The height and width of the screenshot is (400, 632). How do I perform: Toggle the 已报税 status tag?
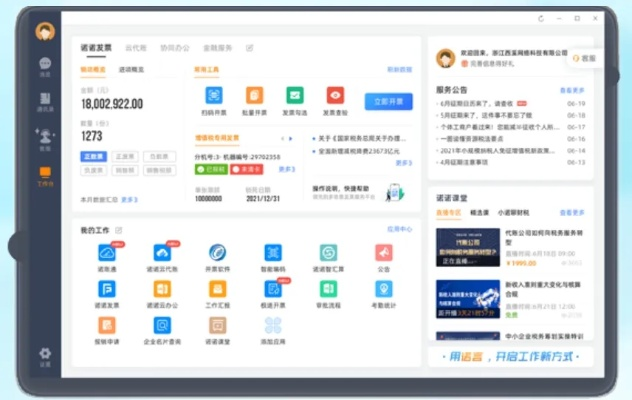206,169
